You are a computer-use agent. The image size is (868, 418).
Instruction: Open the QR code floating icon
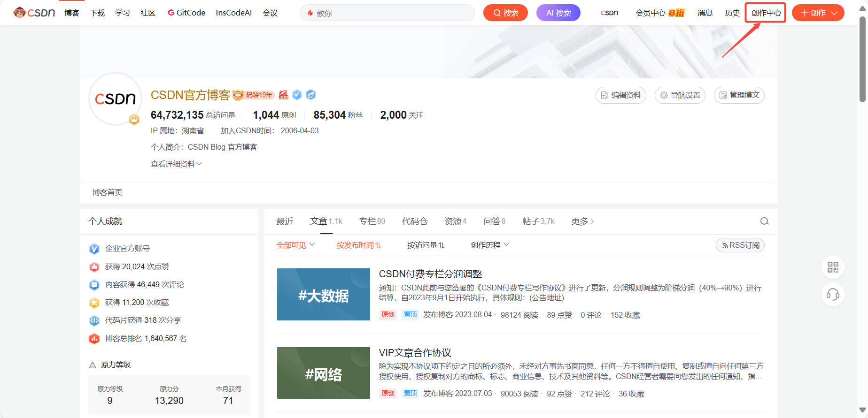833,267
